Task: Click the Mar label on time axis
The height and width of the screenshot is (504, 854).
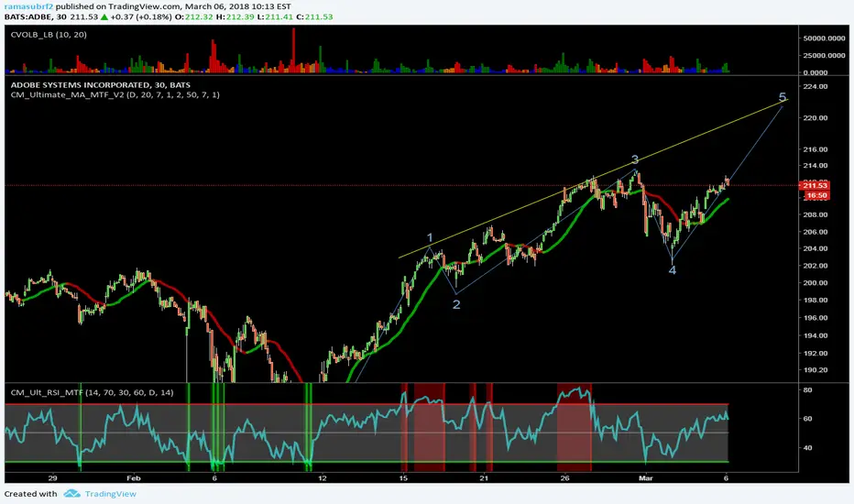Action: pyautogui.click(x=645, y=478)
